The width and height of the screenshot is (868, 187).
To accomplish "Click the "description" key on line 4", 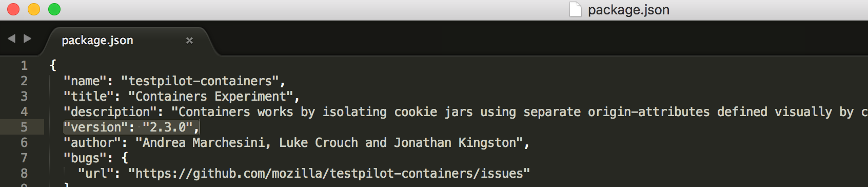I will (x=110, y=112).
